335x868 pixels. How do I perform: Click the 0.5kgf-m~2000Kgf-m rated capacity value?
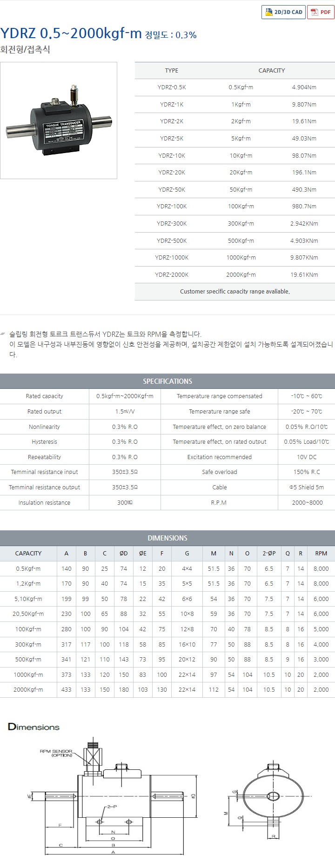pyautogui.click(x=125, y=396)
